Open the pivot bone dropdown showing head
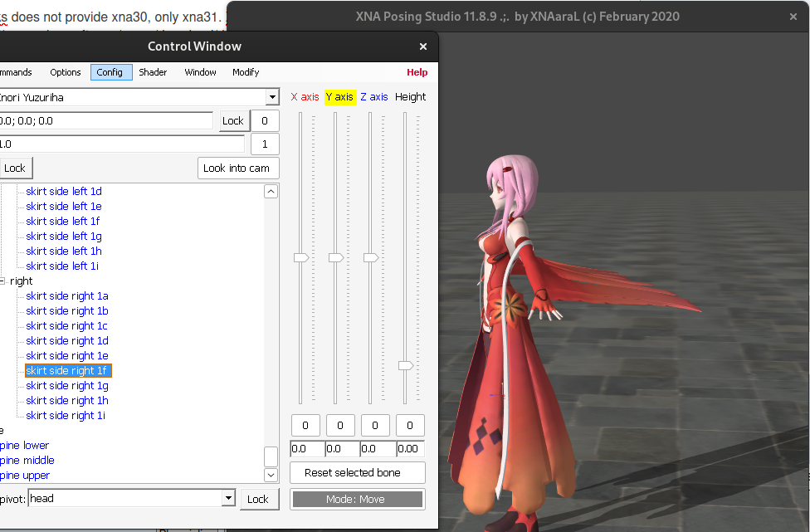810x532 pixels. (228, 498)
